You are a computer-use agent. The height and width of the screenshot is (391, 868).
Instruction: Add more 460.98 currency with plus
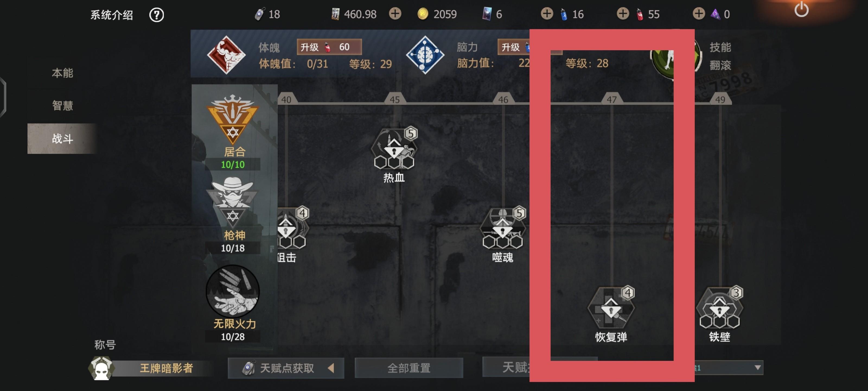click(x=395, y=14)
